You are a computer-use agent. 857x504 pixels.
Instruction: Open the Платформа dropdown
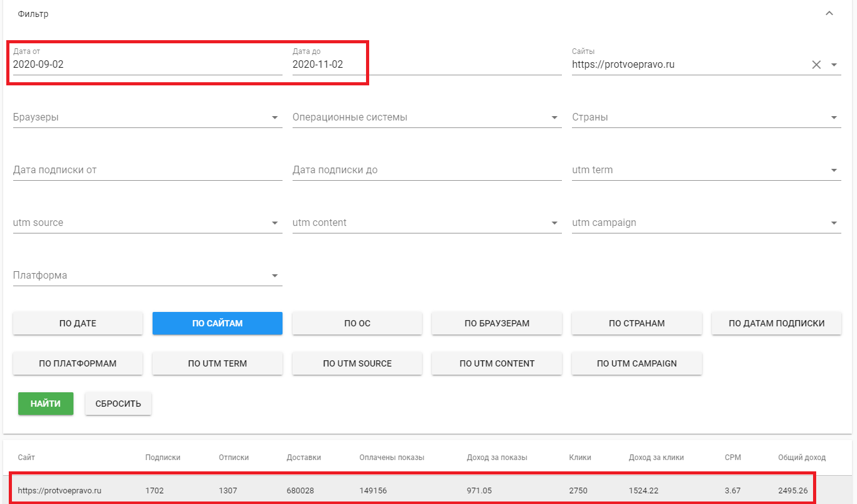point(275,276)
